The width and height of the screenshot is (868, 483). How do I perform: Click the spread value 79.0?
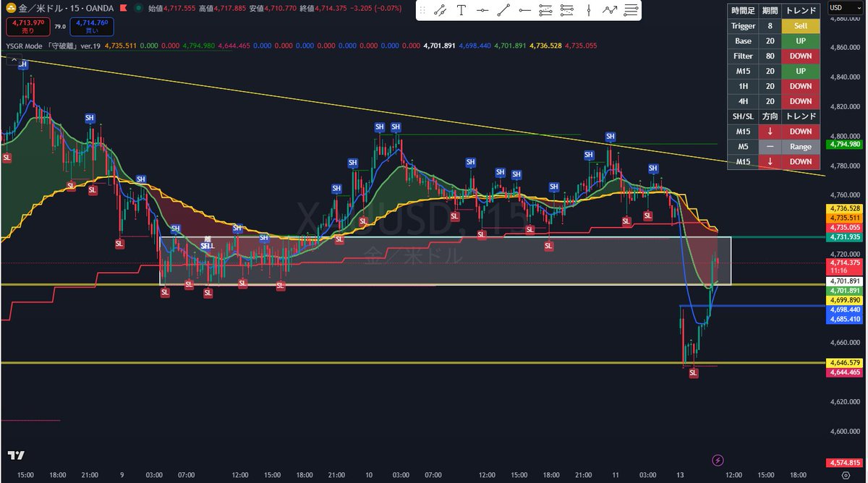click(x=59, y=27)
